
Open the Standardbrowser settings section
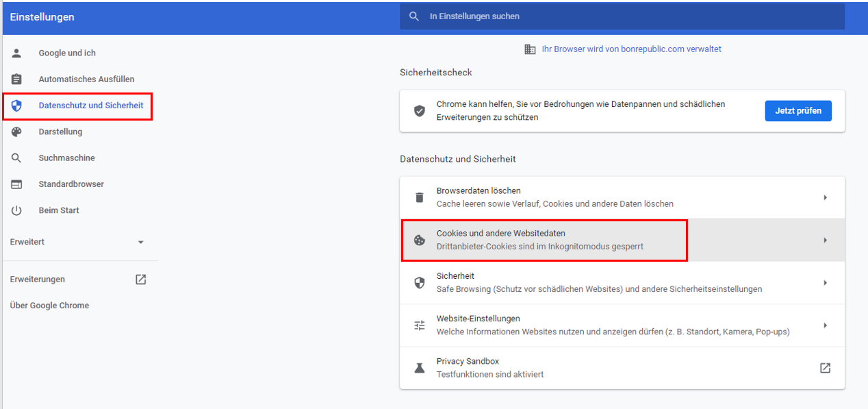(x=71, y=184)
